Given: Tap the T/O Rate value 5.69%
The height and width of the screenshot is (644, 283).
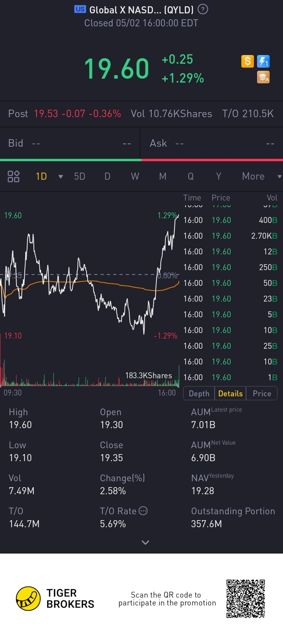Looking at the screenshot, I should (113, 524).
